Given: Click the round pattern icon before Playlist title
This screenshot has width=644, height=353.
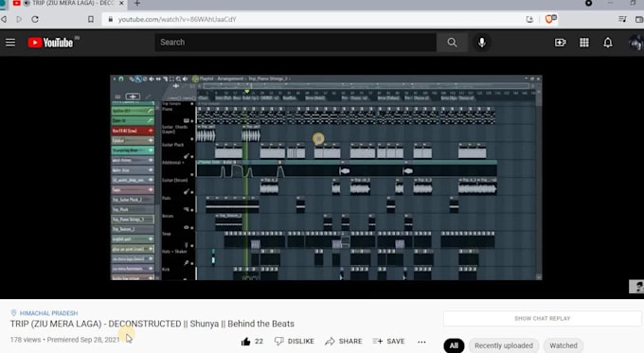Looking at the screenshot, I should click(195, 79).
